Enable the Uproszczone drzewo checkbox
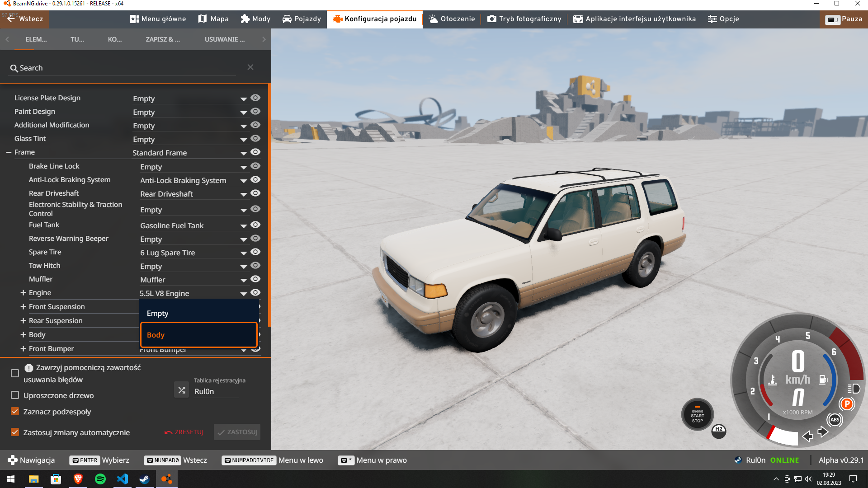Viewport: 868px width, 488px height. [x=15, y=395]
